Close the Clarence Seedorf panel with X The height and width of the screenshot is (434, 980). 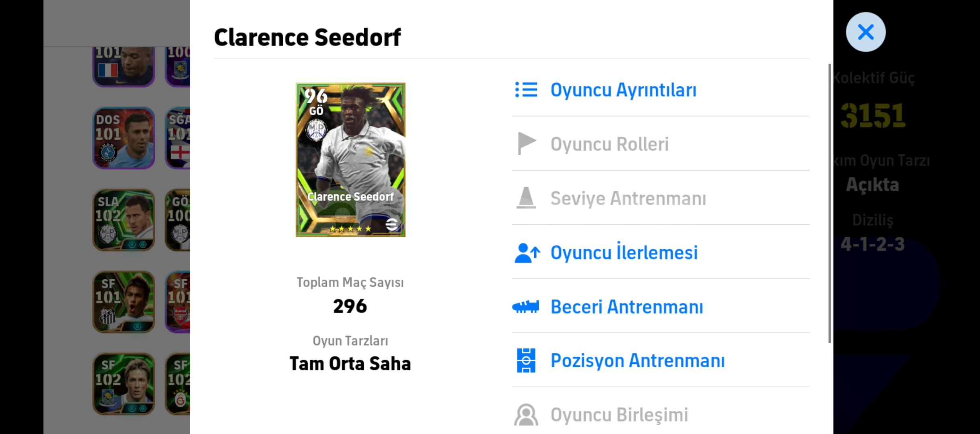pos(866,32)
